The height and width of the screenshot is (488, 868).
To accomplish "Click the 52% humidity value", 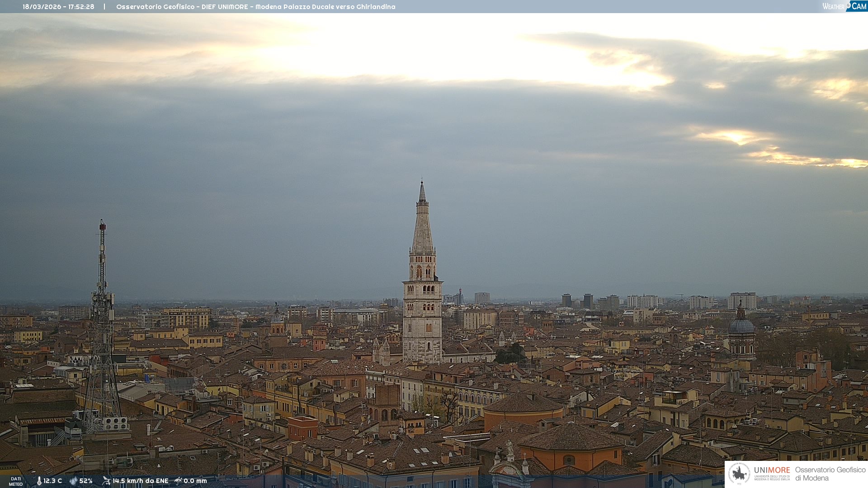I will click(86, 481).
